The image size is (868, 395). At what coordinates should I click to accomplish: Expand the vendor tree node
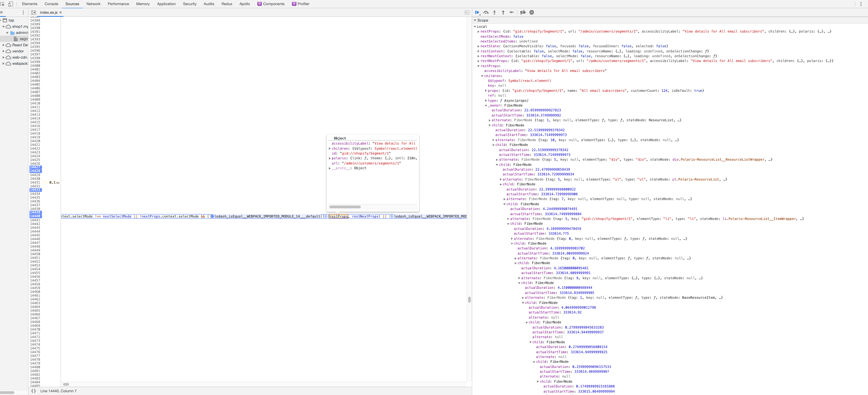(3, 51)
